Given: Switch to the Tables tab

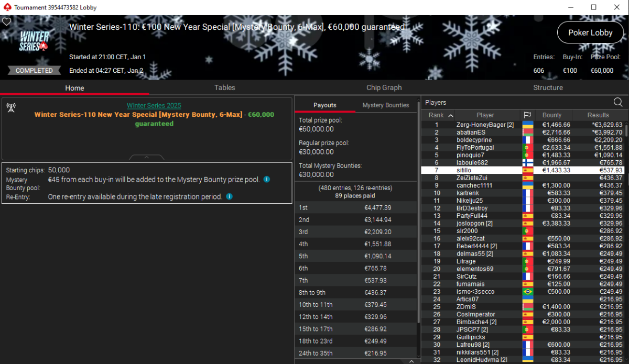Looking at the screenshot, I should 224,87.
